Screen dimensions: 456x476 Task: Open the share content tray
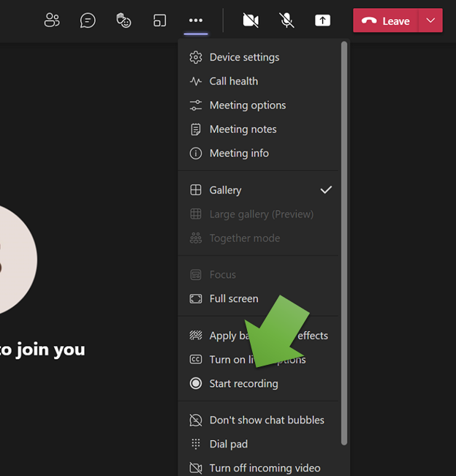click(322, 20)
